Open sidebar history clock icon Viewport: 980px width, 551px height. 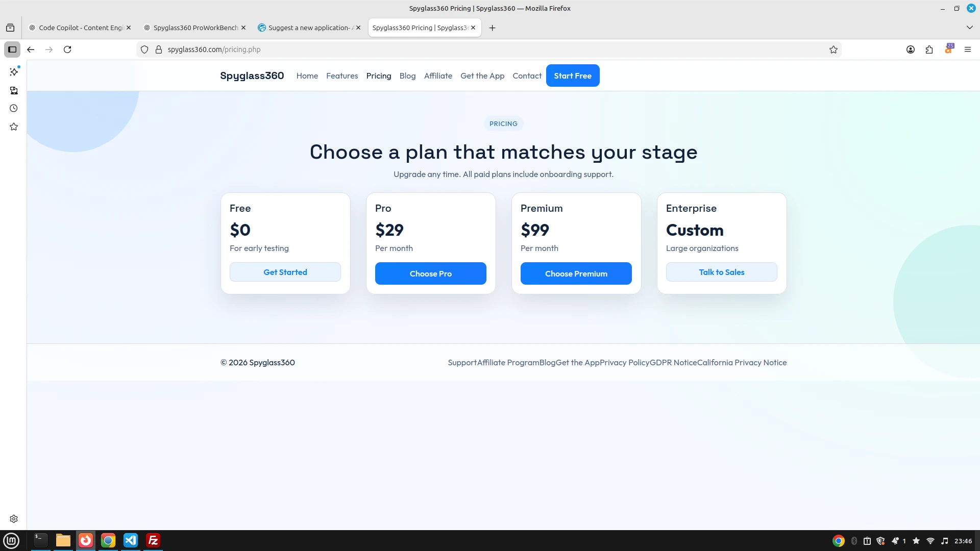pyautogui.click(x=14, y=108)
